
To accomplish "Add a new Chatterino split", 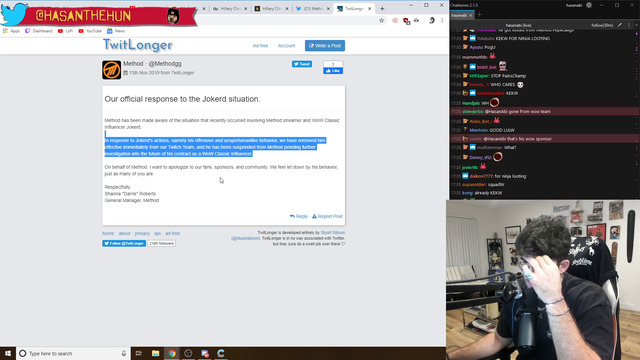I will [636, 25].
